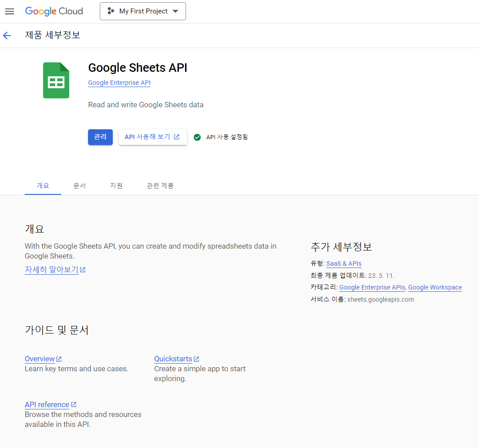The width and height of the screenshot is (479, 448).
Task: Click the Read and write Google Sheets data description
Action: coord(146,105)
